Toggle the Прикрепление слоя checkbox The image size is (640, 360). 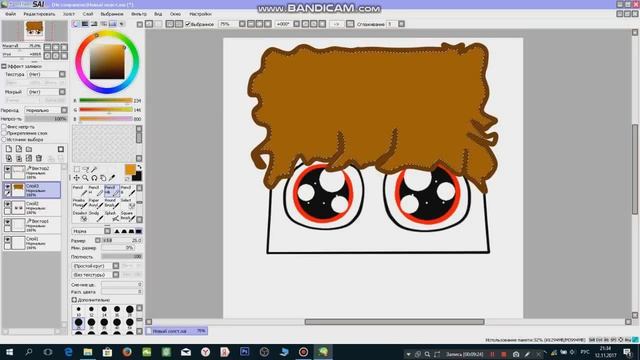point(4,133)
